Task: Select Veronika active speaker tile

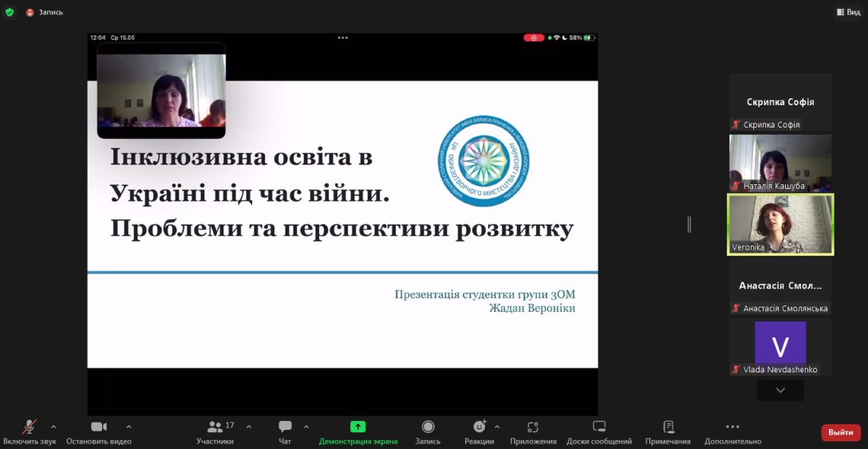Action: [x=780, y=224]
